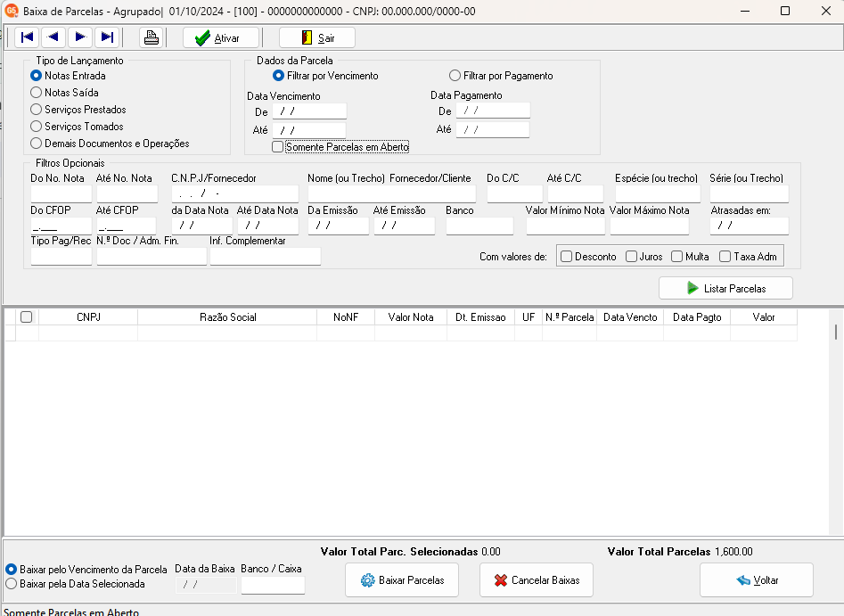The image size is (844, 616).
Task: Click the Valor Mínimo Nota field
Action: (x=566, y=226)
